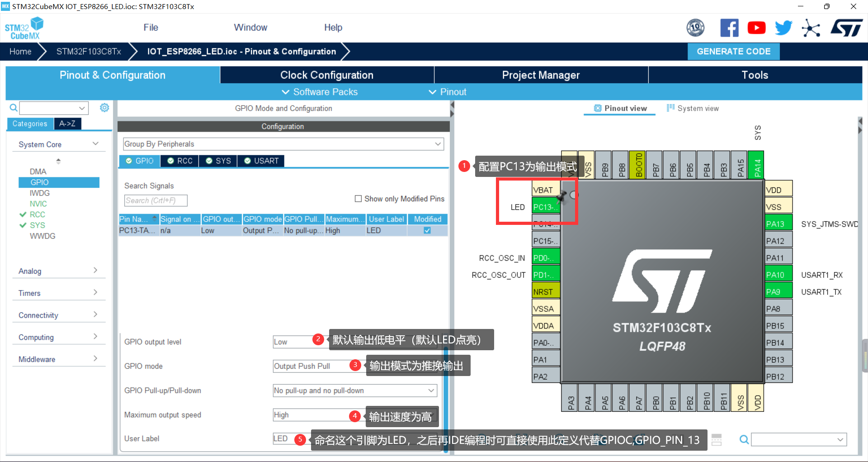Expand the Middleware category
This screenshot has width=868, height=462.
[59, 359]
